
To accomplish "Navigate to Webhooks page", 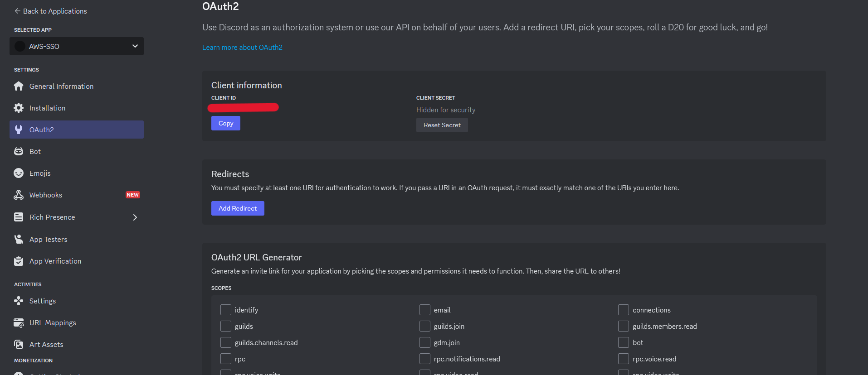I will 77,195.
